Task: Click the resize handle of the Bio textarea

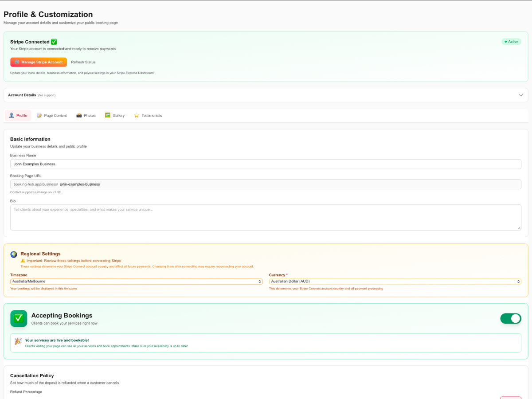Action: click(x=520, y=228)
